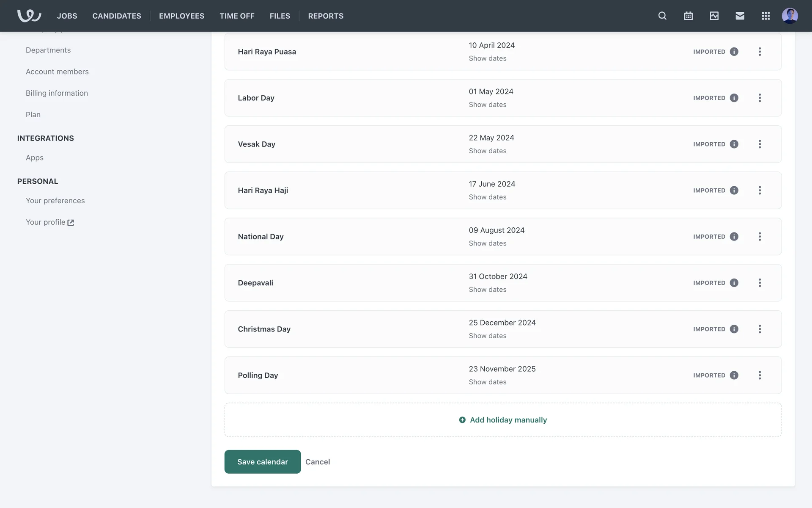Open options menu for Christmas Day
The height and width of the screenshot is (508, 812).
tap(760, 329)
